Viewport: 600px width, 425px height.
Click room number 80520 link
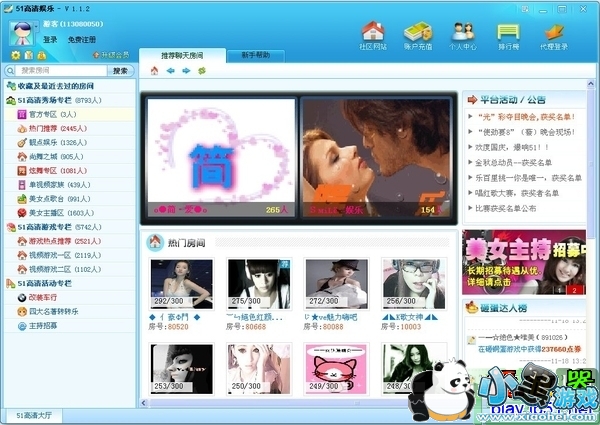[x=178, y=327]
